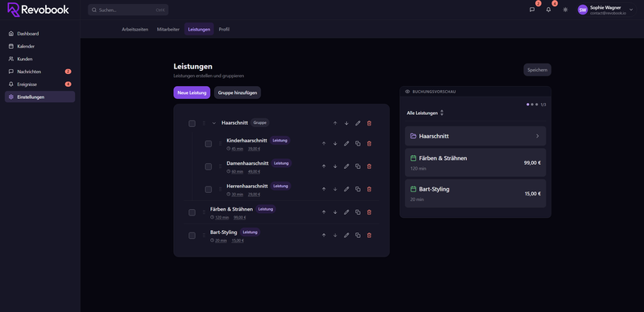Delete Kinderhaarschnitt service
This screenshot has width=644, height=312.
point(369,143)
